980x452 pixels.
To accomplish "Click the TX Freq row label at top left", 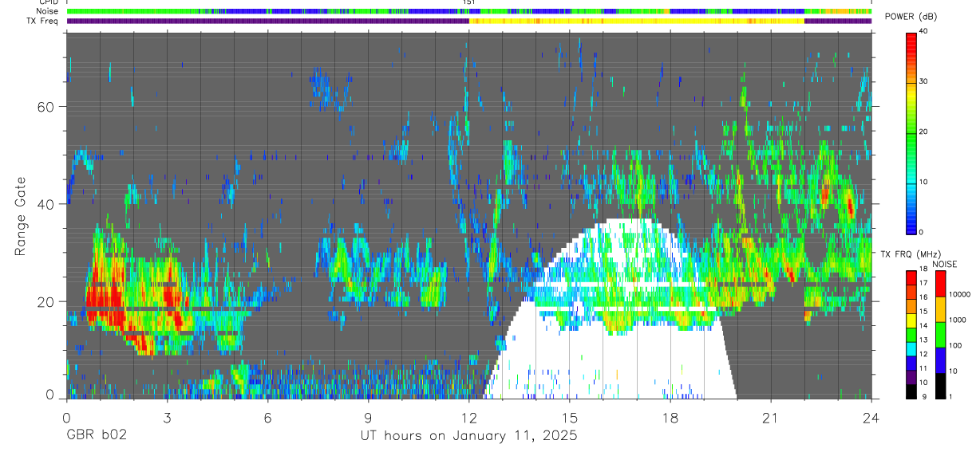I will [41, 21].
